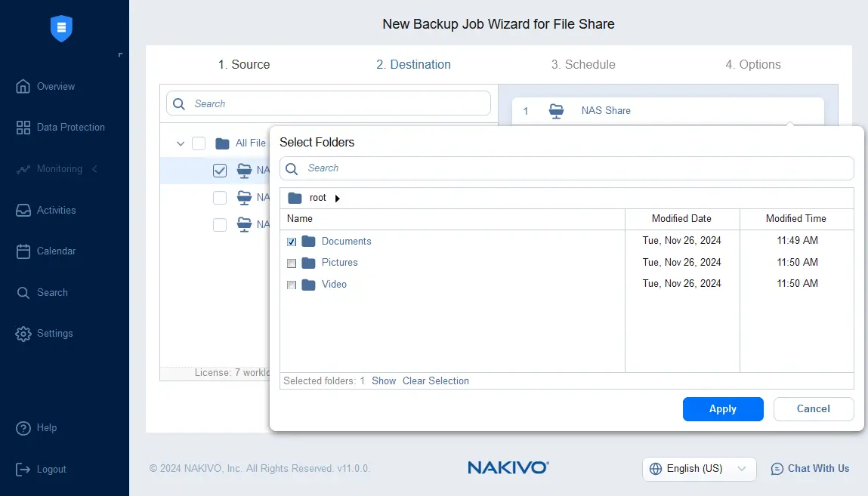Click magnifier icon in Select Folders search
The width and height of the screenshot is (868, 496).
click(x=292, y=168)
